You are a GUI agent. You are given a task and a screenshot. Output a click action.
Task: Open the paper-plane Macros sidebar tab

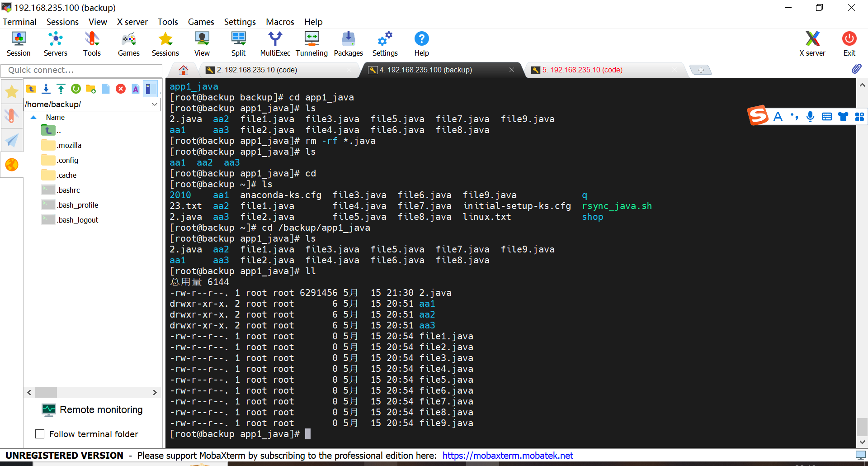pyautogui.click(x=12, y=140)
